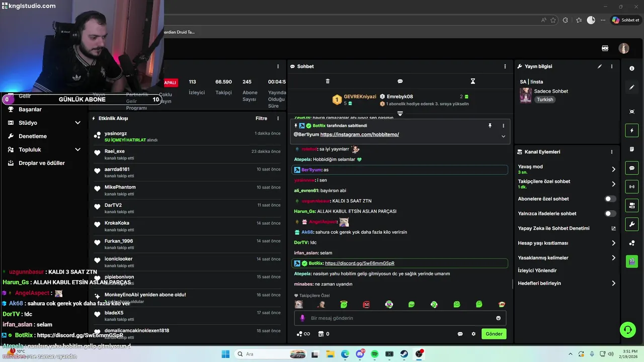
Task: Open Kanal Eylemleri three-dot menu
Action: 612,152
